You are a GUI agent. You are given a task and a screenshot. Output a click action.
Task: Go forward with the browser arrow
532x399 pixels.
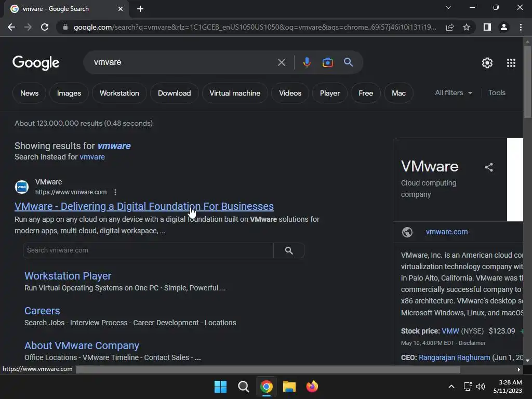click(x=28, y=27)
